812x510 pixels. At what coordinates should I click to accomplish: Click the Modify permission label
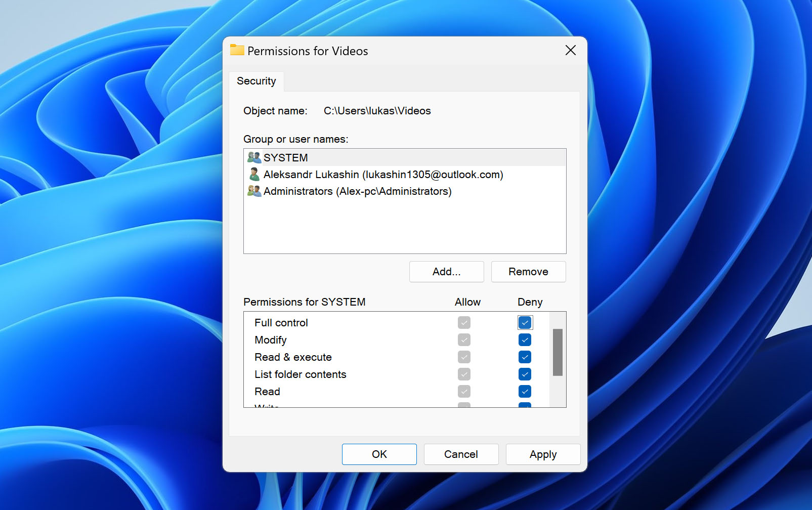[271, 340]
